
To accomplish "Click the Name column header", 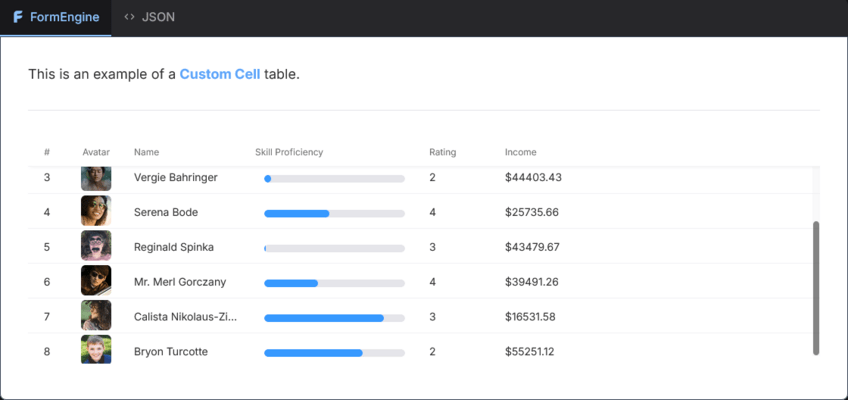I will [x=147, y=152].
